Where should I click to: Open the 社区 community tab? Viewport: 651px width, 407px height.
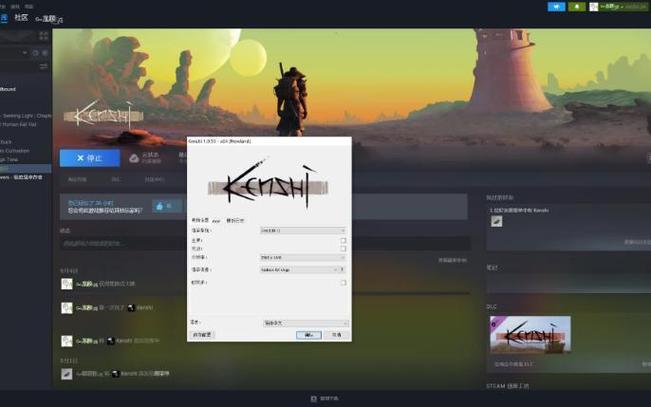[21, 17]
